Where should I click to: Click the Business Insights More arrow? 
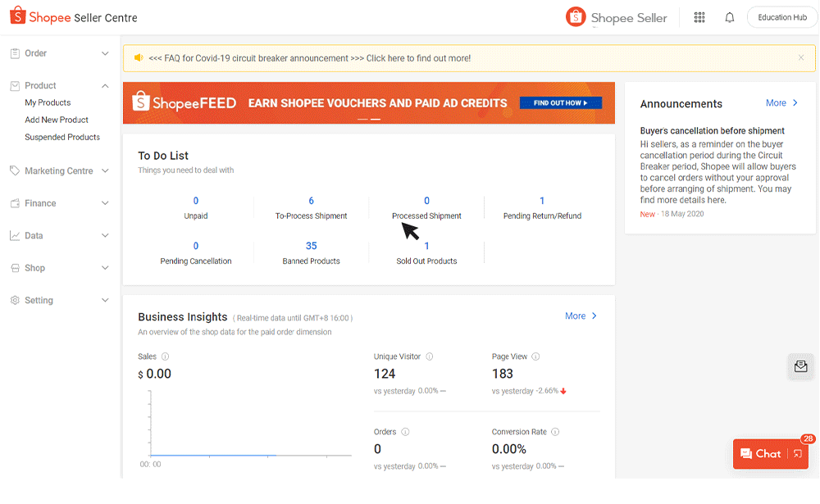594,316
